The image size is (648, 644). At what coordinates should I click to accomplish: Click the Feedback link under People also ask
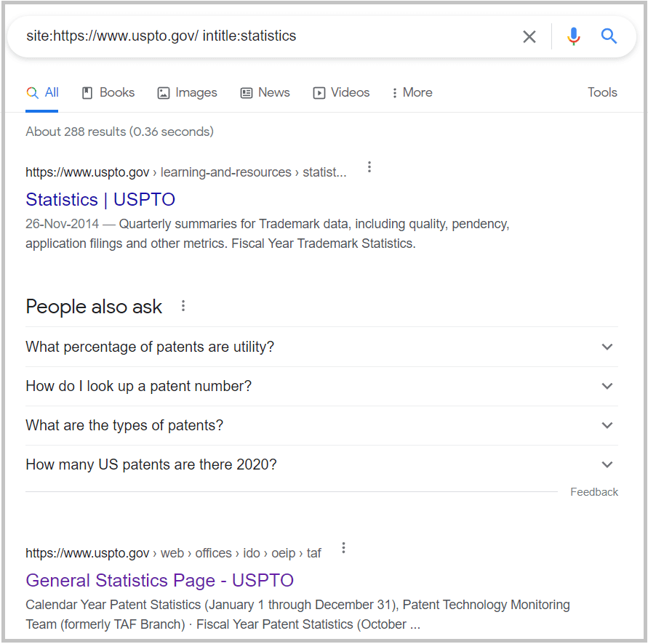[x=594, y=492]
